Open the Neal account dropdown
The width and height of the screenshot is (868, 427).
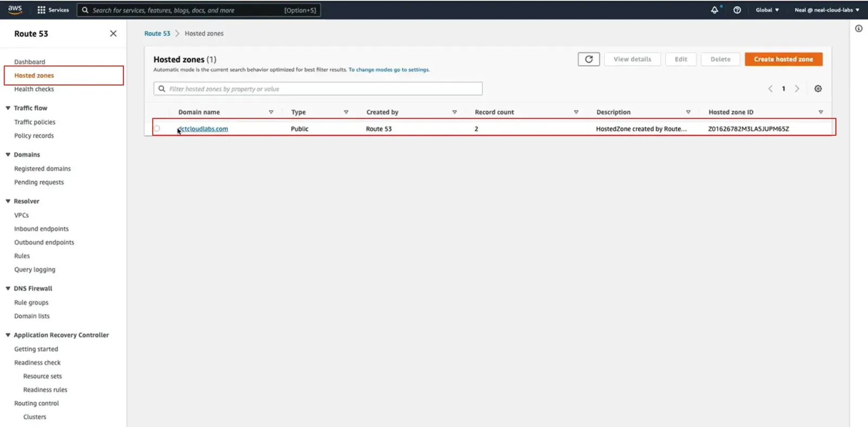coord(827,10)
